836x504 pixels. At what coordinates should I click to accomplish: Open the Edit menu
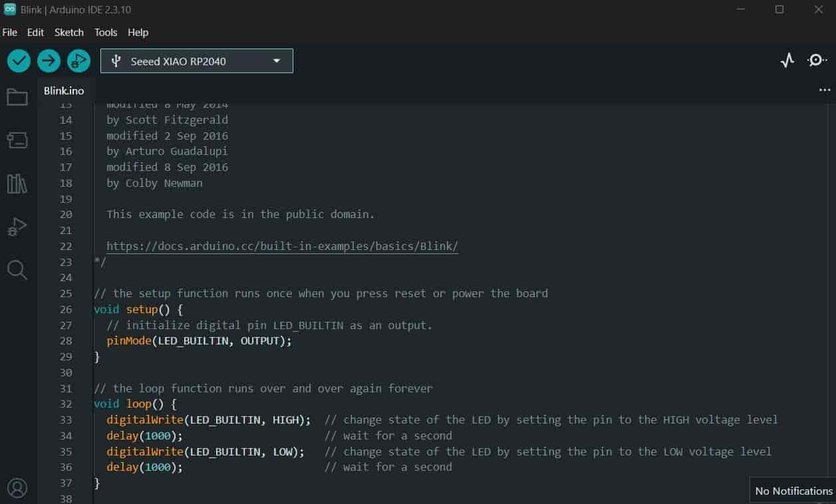pos(35,32)
